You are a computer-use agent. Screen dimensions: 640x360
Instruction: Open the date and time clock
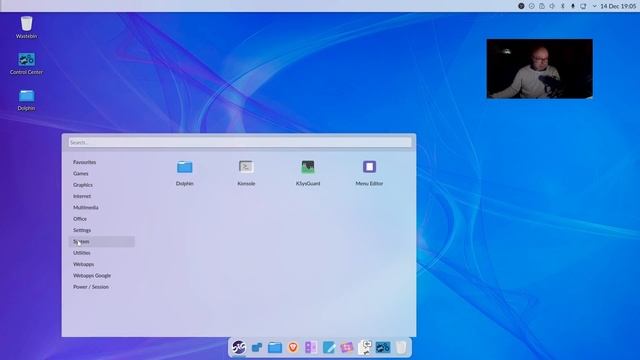pyautogui.click(x=618, y=6)
